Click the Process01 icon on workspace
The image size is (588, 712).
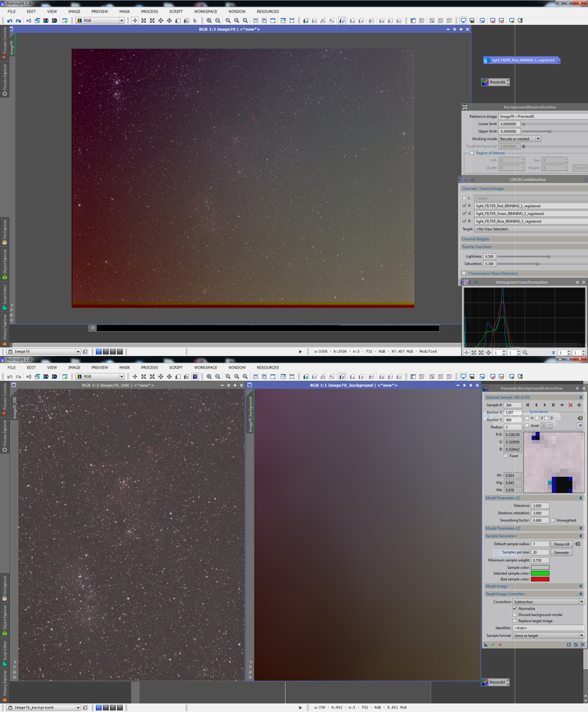coord(496,82)
